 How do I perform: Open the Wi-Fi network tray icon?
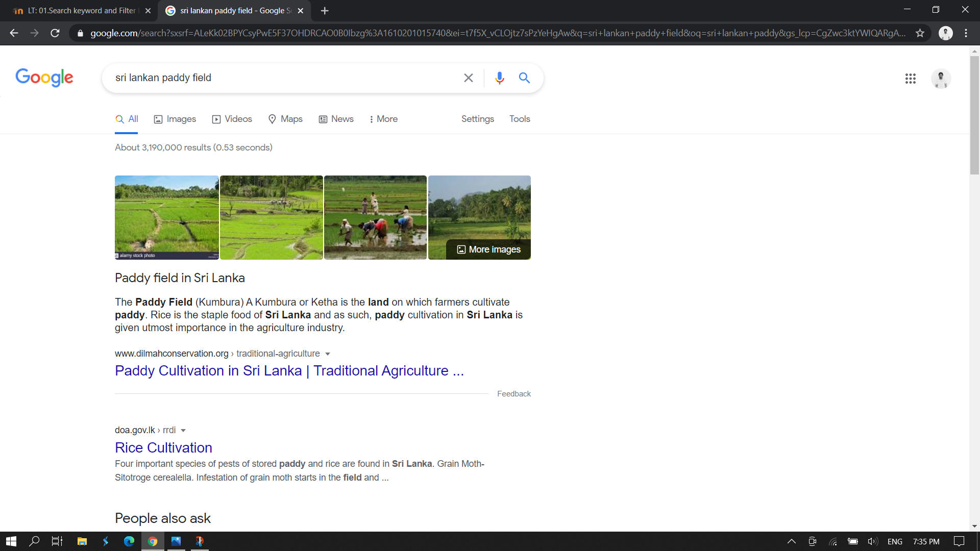(832, 541)
